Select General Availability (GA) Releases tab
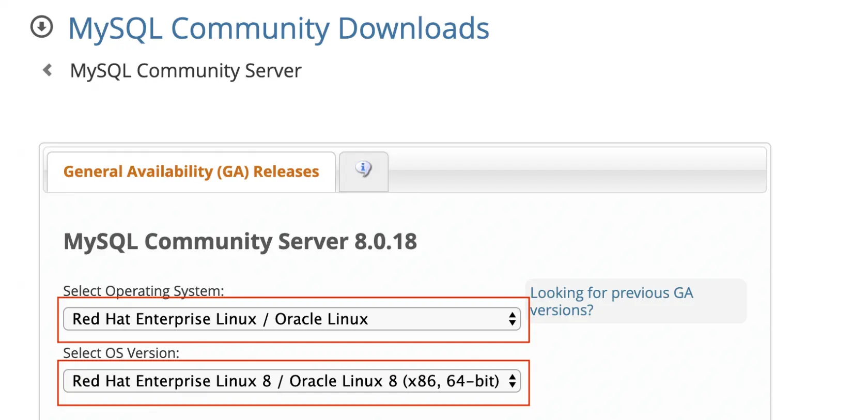The image size is (868, 420). [191, 172]
